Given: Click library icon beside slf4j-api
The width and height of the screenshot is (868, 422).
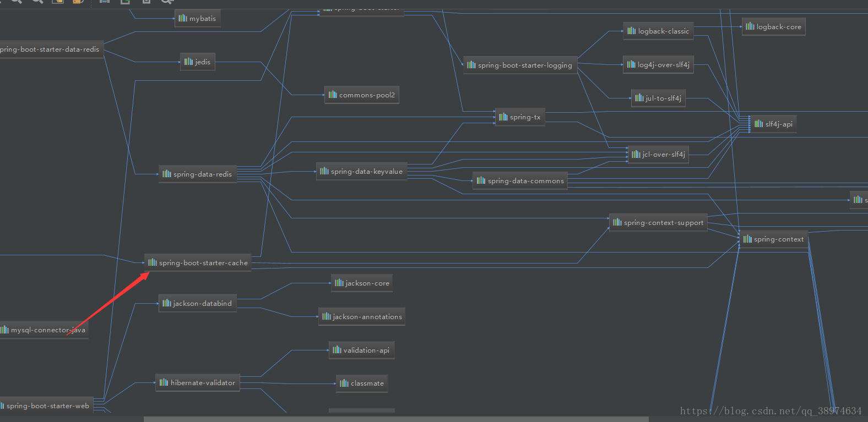Looking at the screenshot, I should coord(759,124).
